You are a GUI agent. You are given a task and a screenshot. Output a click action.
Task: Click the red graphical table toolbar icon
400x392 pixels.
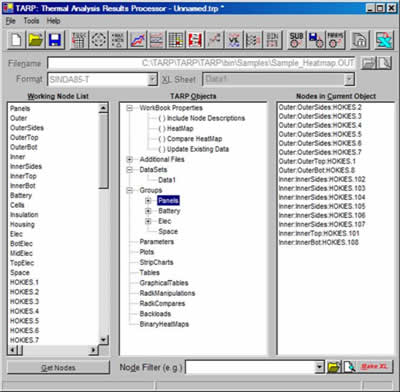point(195,40)
